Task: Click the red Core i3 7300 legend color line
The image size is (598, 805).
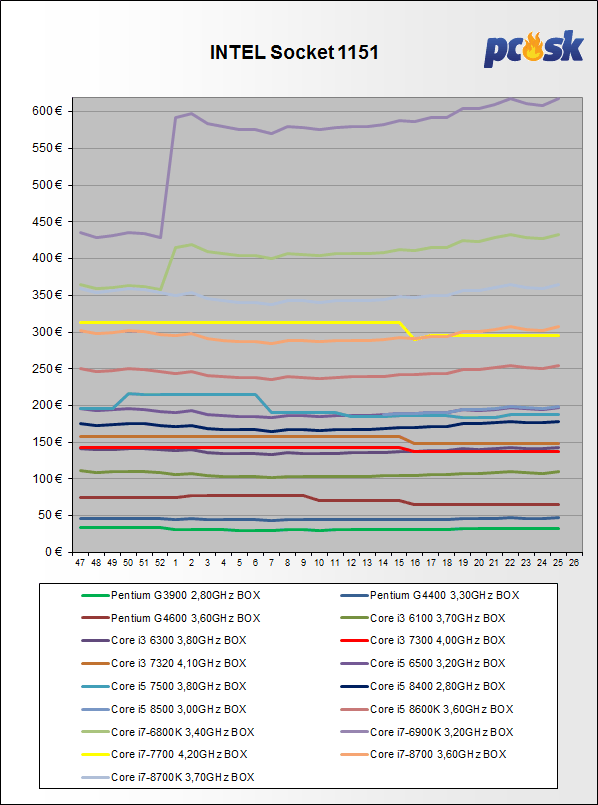Action: [354, 641]
